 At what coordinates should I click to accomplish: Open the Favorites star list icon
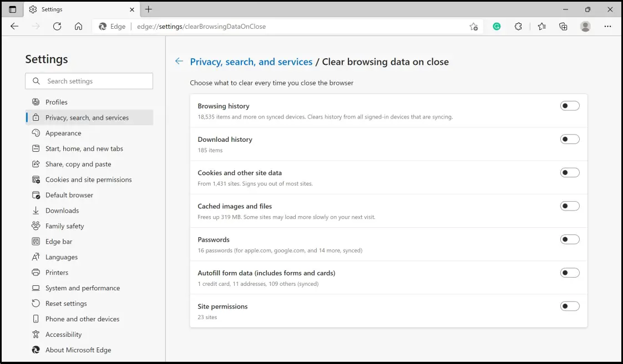(541, 26)
